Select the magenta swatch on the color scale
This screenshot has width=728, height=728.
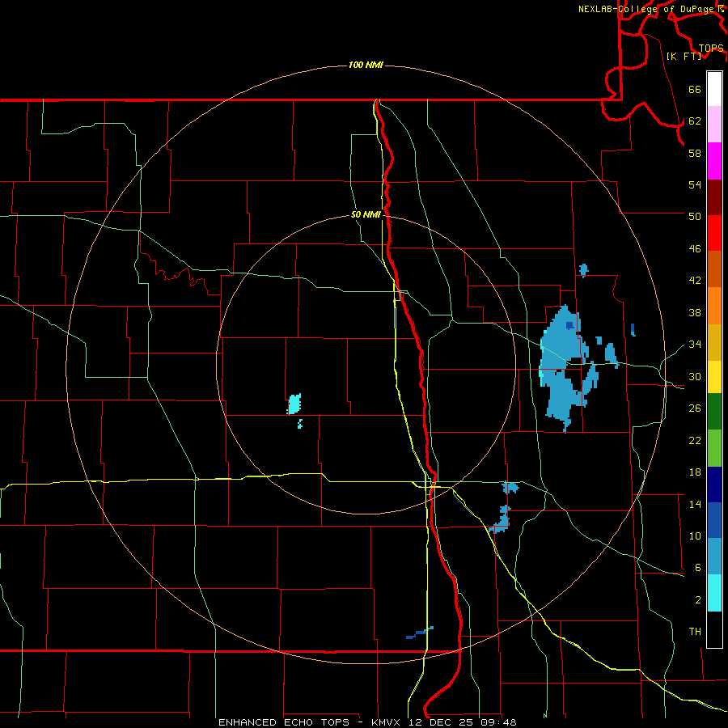714,161
